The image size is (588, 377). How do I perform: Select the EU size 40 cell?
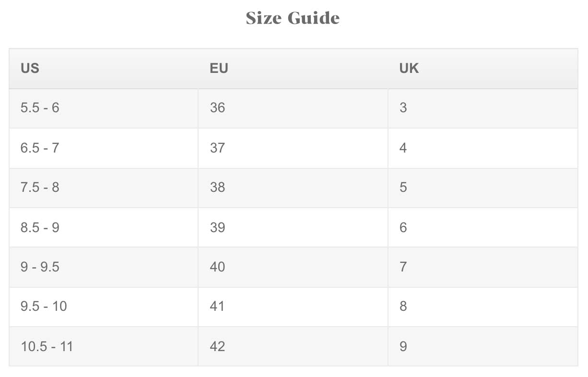[x=217, y=267]
